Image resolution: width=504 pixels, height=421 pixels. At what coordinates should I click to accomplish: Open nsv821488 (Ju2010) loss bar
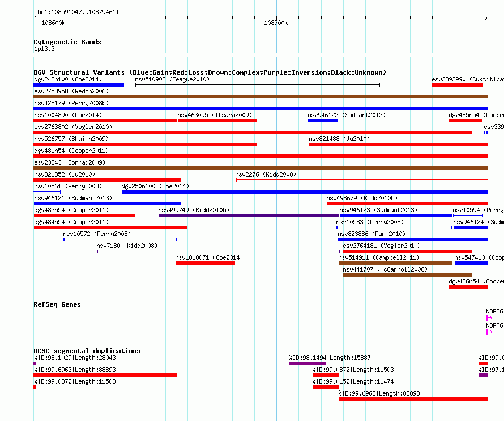point(399,144)
